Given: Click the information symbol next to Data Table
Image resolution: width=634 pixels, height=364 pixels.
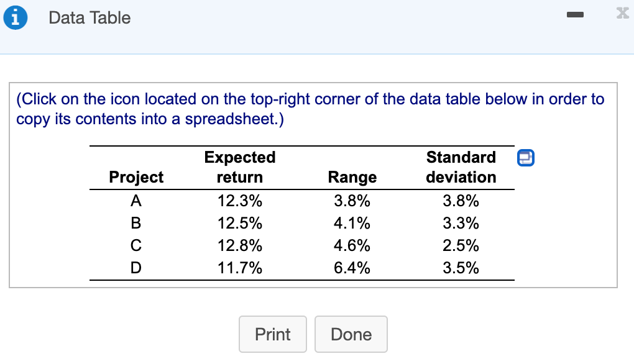Looking at the screenshot, I should 15,17.
